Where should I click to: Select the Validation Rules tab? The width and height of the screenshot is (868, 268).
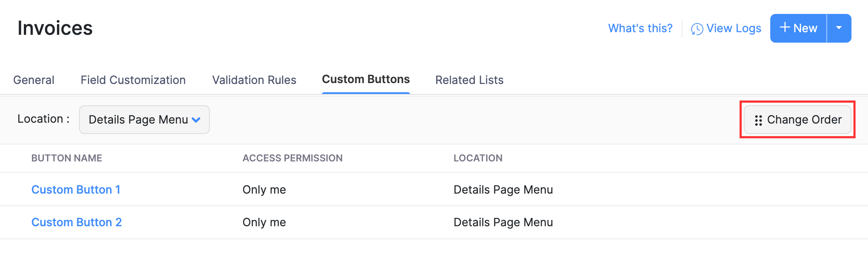pos(254,80)
